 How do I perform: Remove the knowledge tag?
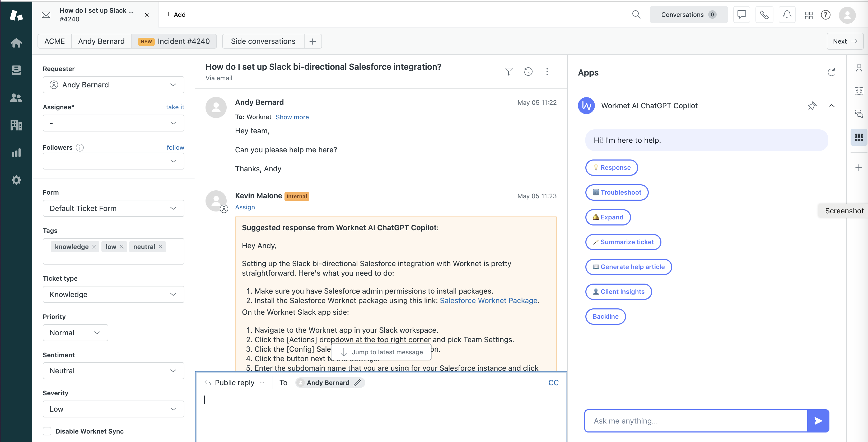94,247
